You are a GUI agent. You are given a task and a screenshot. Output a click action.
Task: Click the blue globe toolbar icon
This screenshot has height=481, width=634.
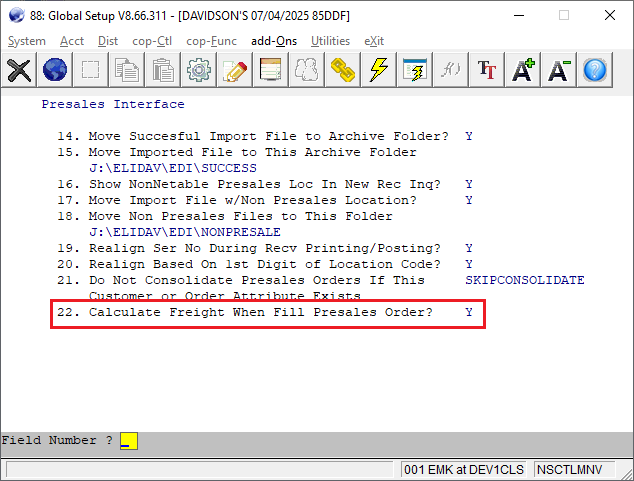click(x=55, y=70)
